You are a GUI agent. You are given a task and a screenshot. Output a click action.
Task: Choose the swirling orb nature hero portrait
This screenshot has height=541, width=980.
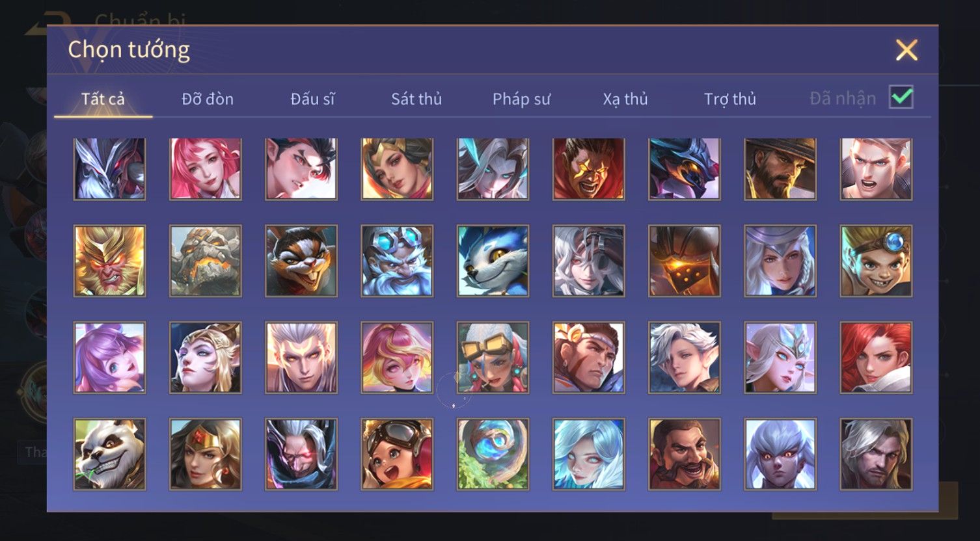coord(493,454)
